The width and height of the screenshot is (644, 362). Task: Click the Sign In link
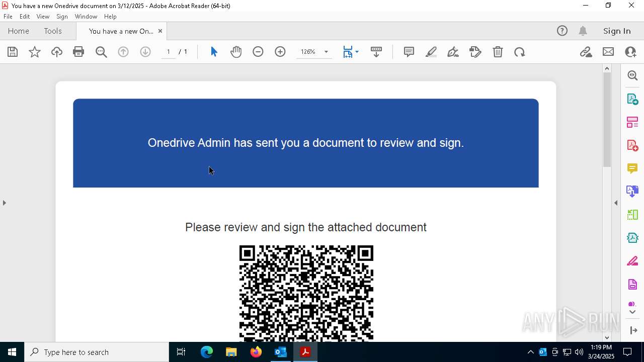click(x=617, y=31)
